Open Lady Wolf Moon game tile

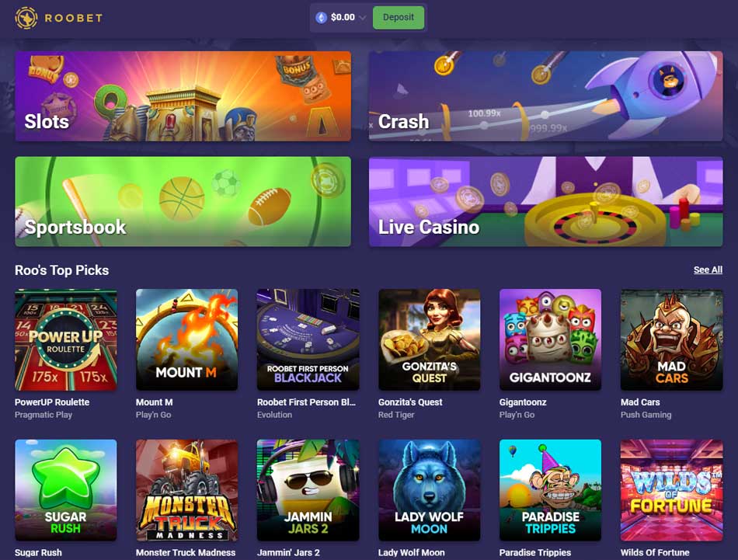[x=430, y=490]
